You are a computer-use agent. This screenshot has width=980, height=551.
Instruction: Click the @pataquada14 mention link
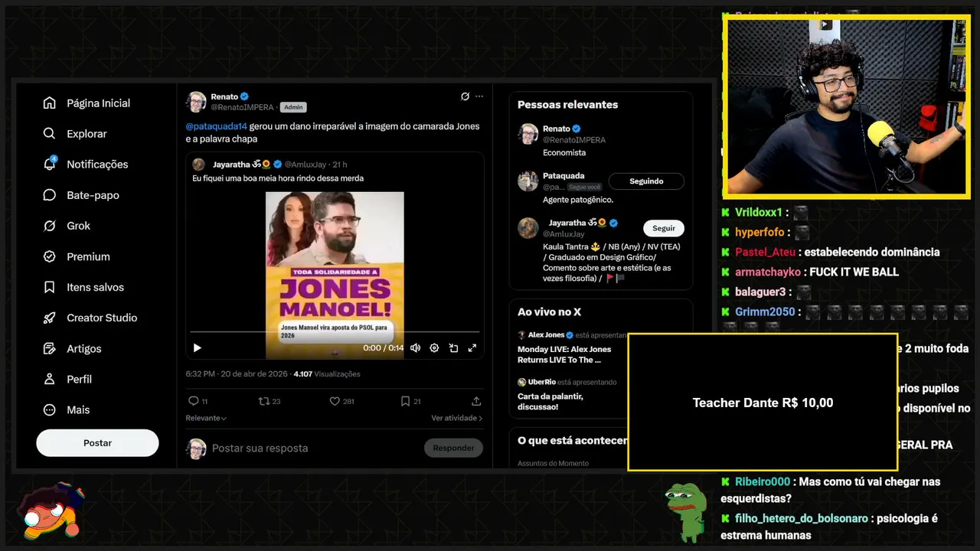point(217,126)
